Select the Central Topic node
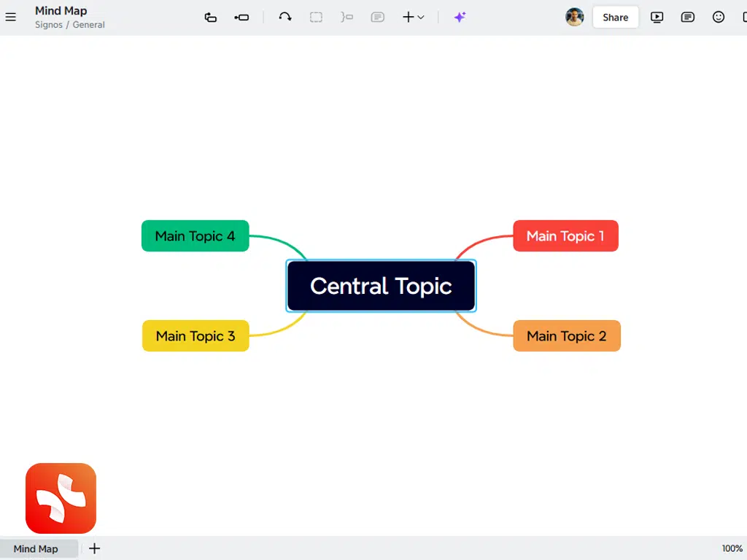The width and height of the screenshot is (747, 560). pos(381,286)
